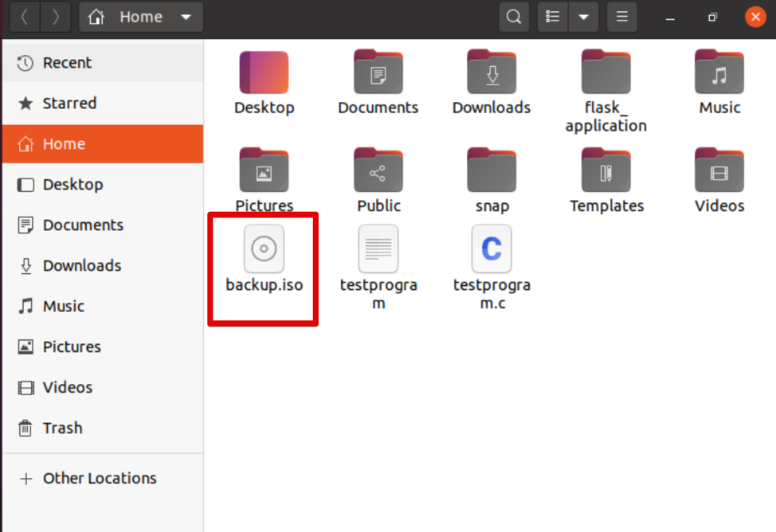Select the Videos folder icon in grid
This screenshot has width=776, height=532.
[719, 170]
